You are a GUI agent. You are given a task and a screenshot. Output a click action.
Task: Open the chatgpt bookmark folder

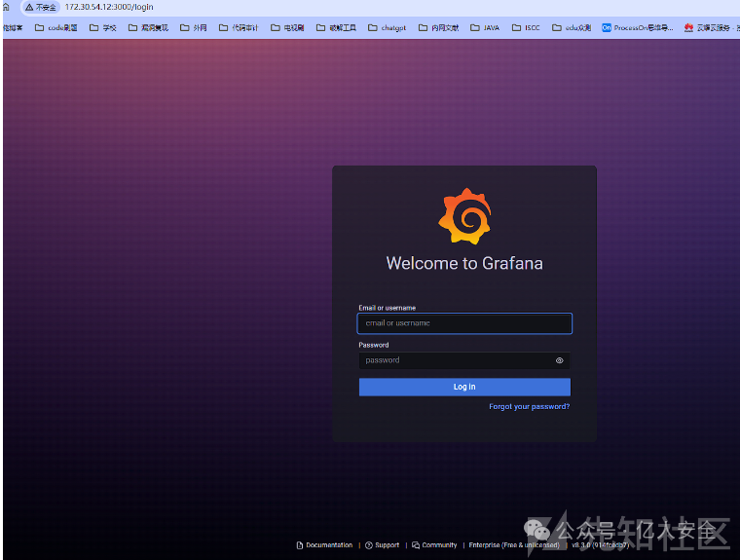(x=387, y=28)
